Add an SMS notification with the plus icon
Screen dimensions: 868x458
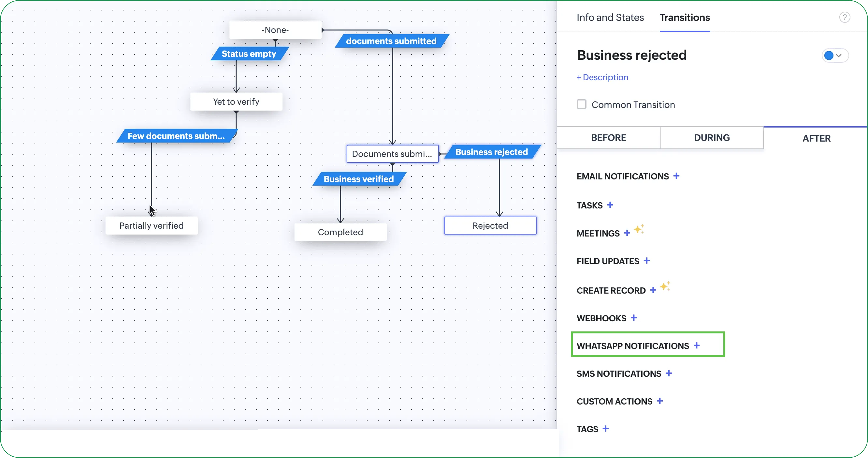pyautogui.click(x=669, y=373)
